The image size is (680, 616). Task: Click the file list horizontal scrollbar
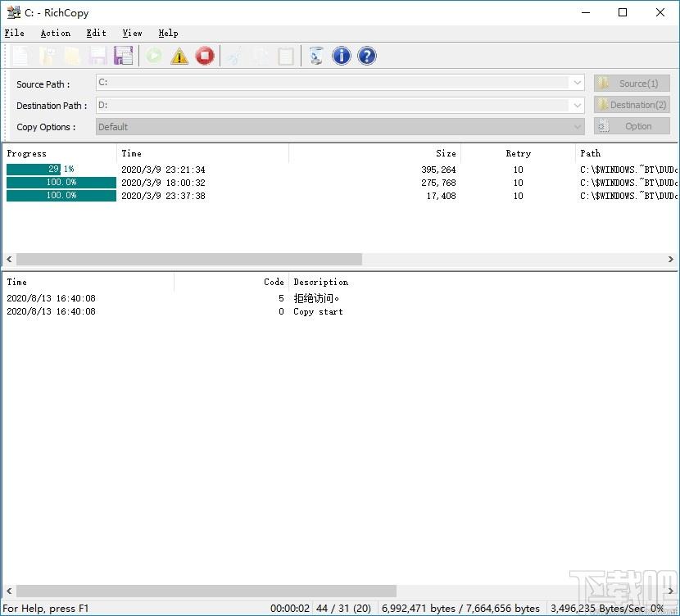(x=188, y=259)
